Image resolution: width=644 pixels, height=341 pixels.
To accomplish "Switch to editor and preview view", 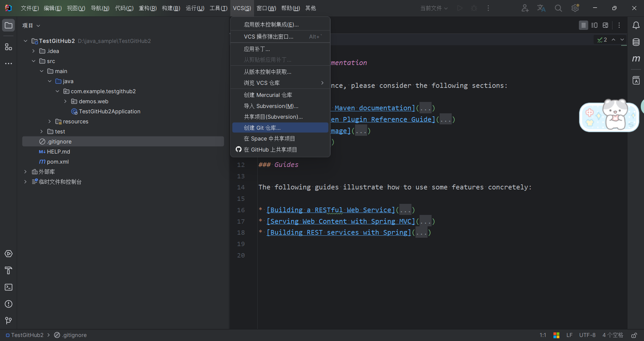I will click(x=594, y=25).
